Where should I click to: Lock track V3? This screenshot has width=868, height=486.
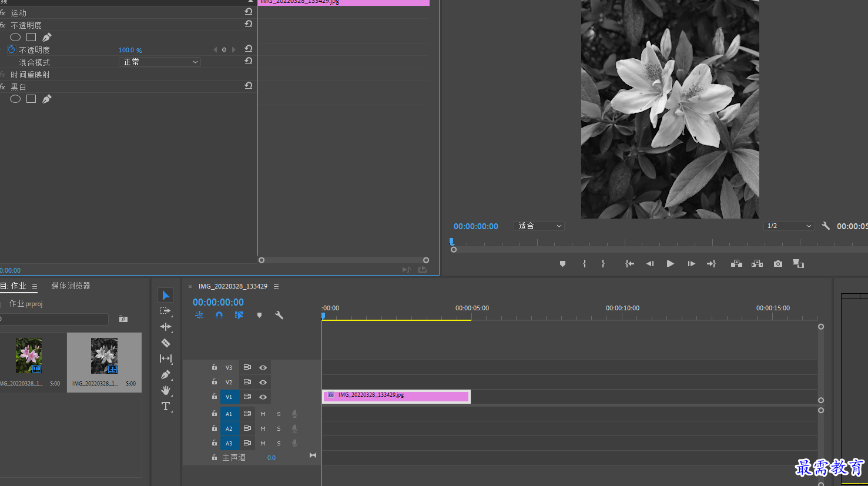(x=215, y=367)
